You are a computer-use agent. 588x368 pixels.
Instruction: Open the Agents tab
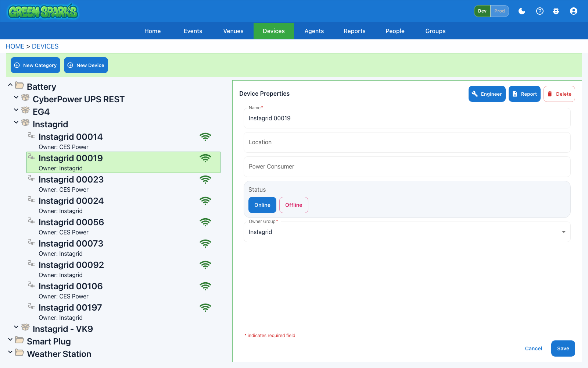click(x=314, y=31)
